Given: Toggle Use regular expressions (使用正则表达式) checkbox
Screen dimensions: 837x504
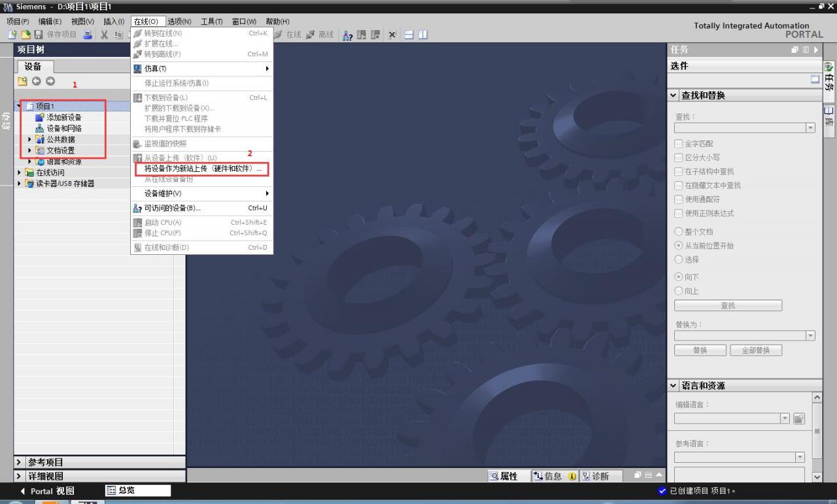Looking at the screenshot, I should point(678,214).
